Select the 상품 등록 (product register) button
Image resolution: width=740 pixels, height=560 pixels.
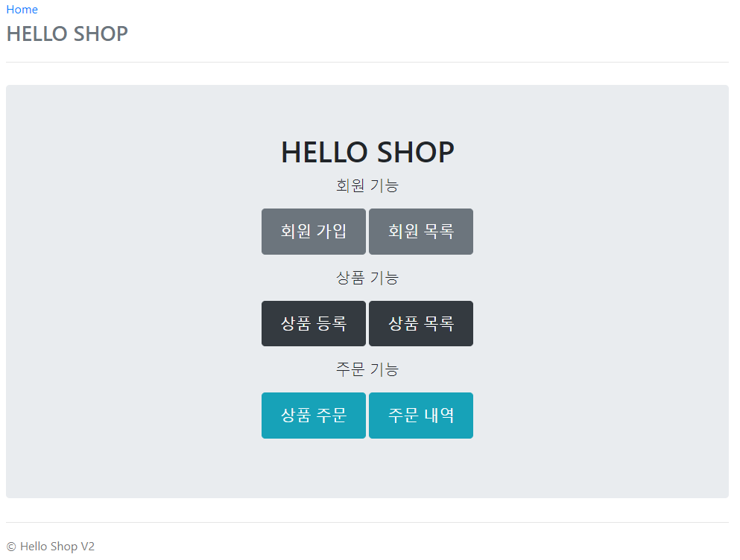(313, 323)
